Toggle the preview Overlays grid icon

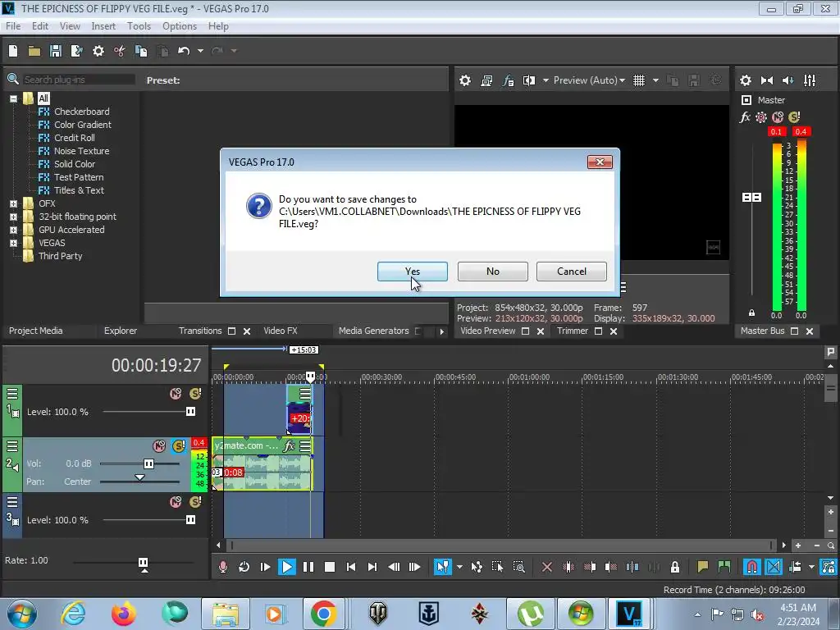638,80
